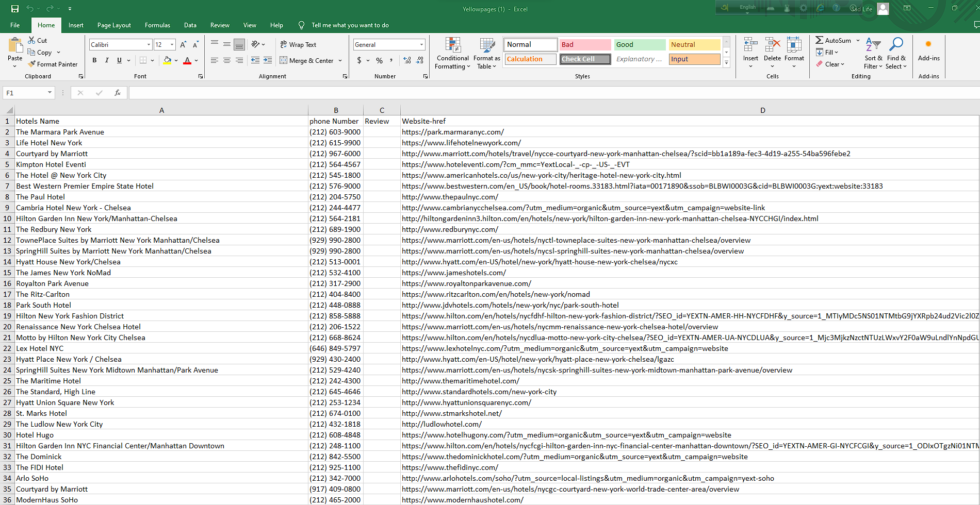Click the Save icon in title bar
The width and height of the screenshot is (980, 505).
(14, 9)
